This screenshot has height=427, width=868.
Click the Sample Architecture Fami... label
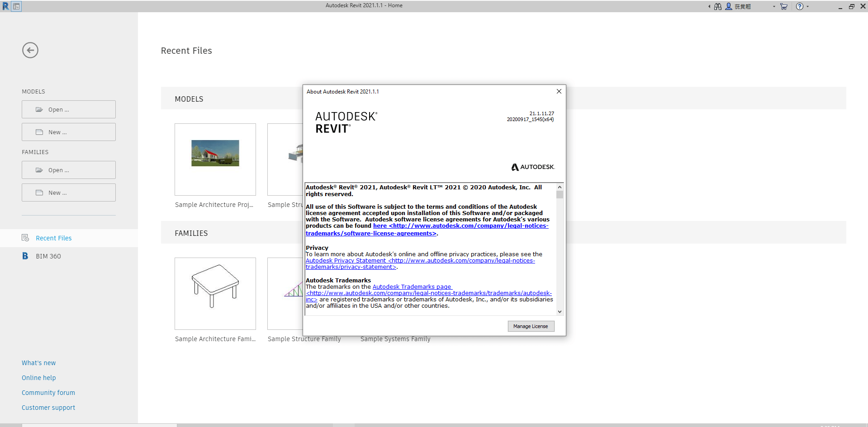pos(215,339)
